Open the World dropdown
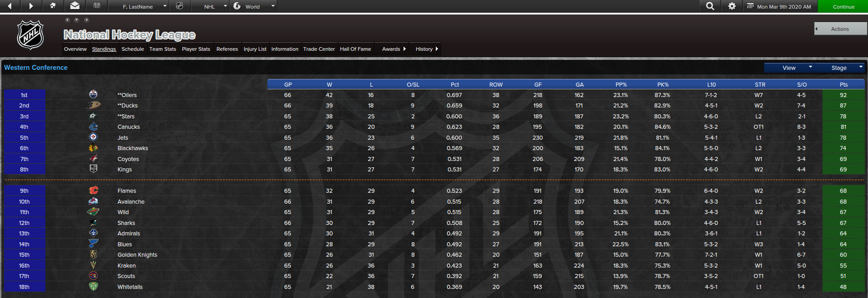This screenshot has width=868, height=298. coord(254,6)
